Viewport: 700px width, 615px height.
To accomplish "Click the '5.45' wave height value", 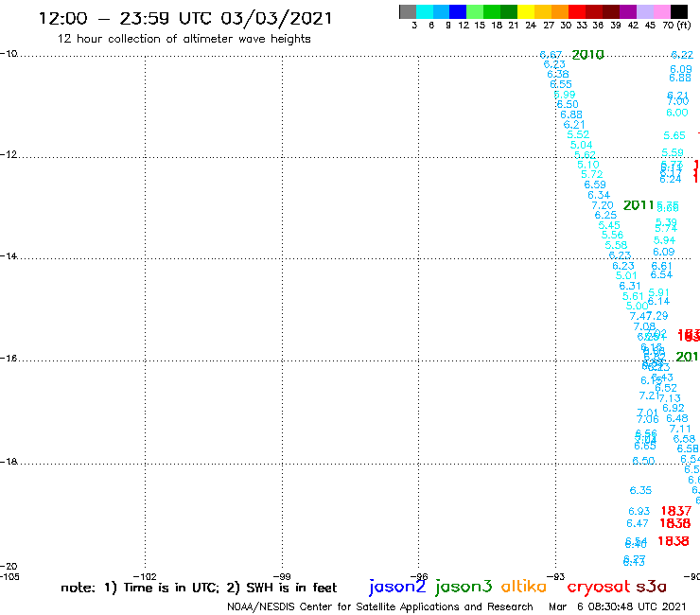I will tap(609, 225).
